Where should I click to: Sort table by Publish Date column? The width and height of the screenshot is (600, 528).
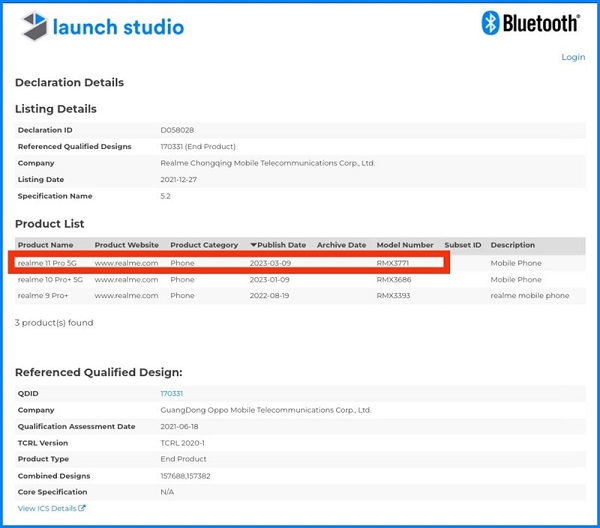pyautogui.click(x=282, y=245)
